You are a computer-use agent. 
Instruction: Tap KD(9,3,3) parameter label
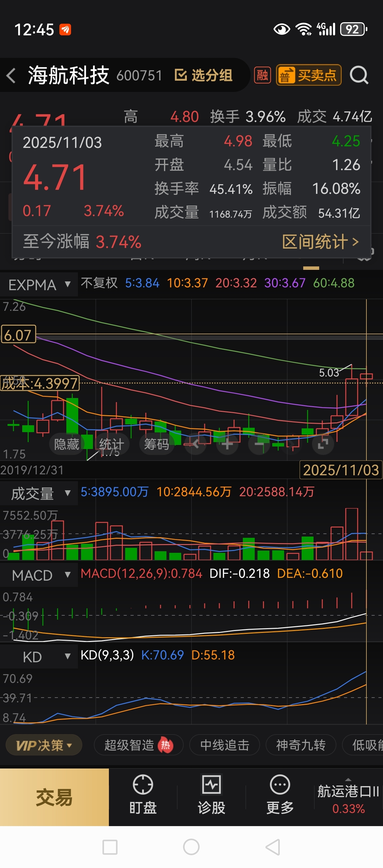(107, 655)
